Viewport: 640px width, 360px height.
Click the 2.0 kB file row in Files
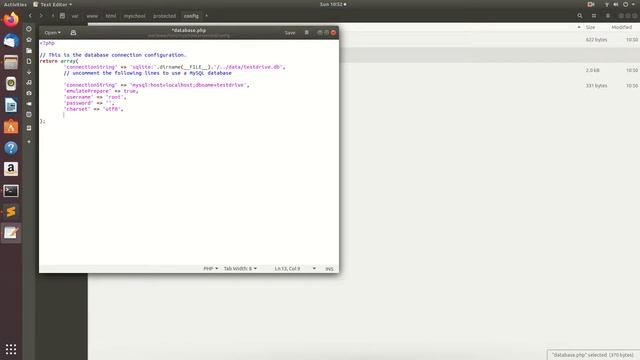tap(489, 70)
